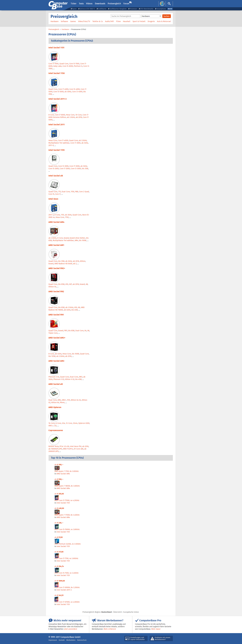The height and width of the screenshot is (644, 242).
Task: Open the Forum menu item
Action: (127, 3)
